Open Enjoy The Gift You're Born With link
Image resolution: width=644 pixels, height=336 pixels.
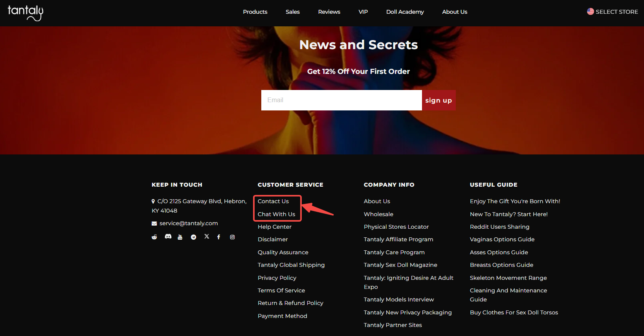pos(515,201)
